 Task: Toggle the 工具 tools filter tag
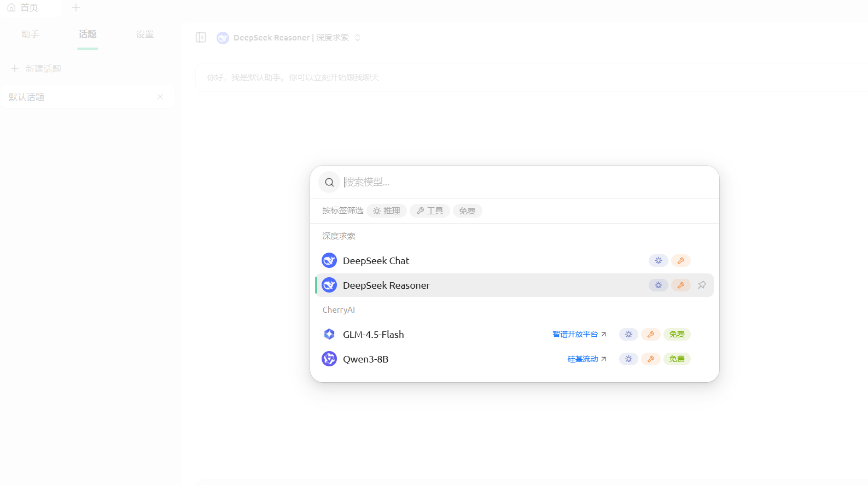430,211
